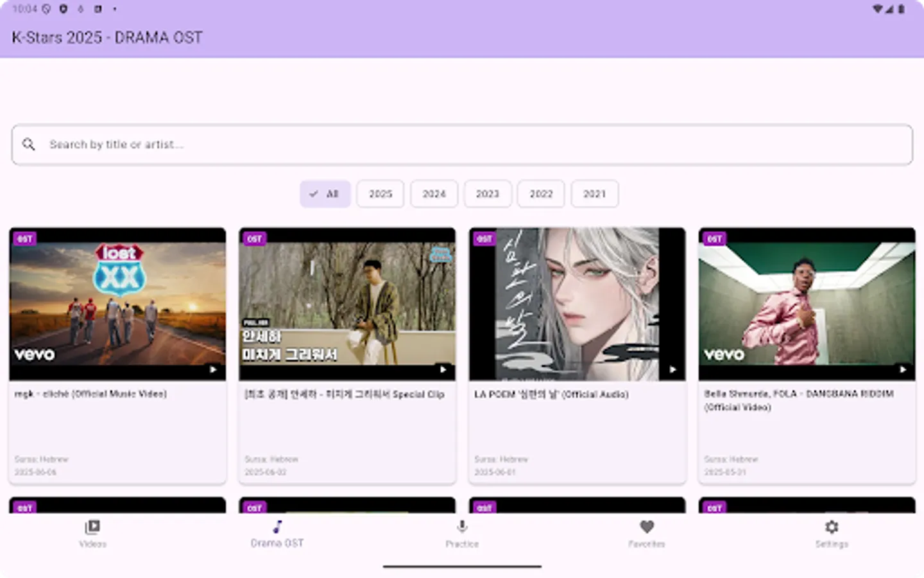Click the search by title field
This screenshot has width=924, height=578.
click(x=257, y=144)
